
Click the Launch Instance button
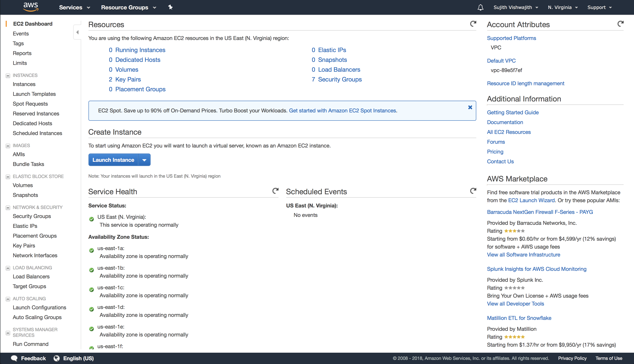(113, 160)
